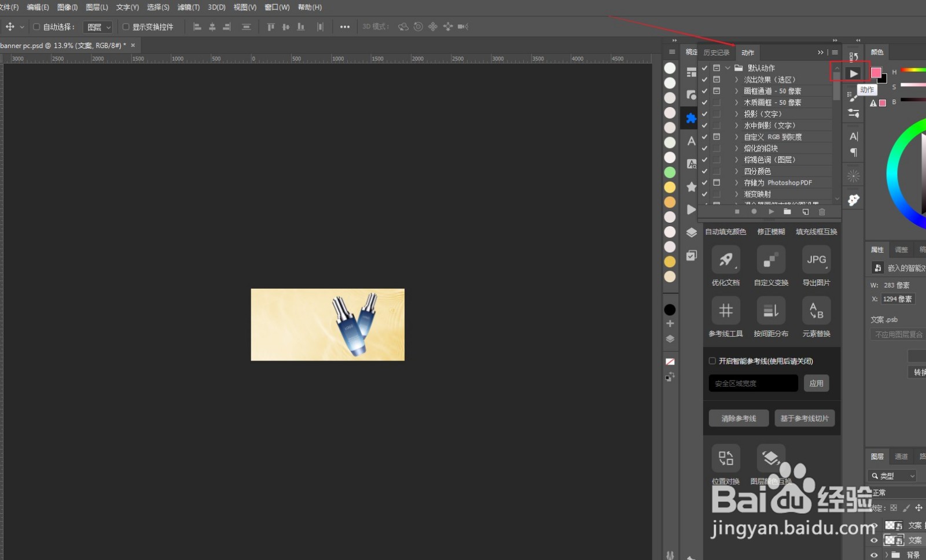
Task: Open the 窗口(W) menu
Action: point(277,7)
